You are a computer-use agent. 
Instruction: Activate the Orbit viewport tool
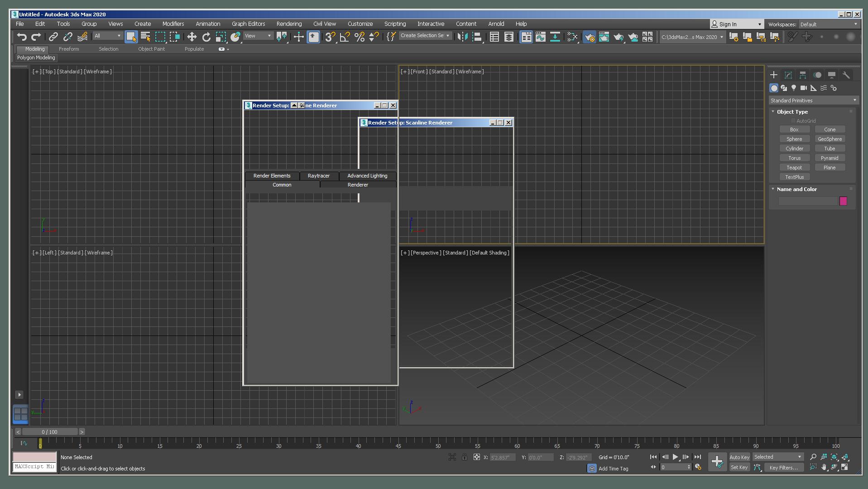(834, 467)
